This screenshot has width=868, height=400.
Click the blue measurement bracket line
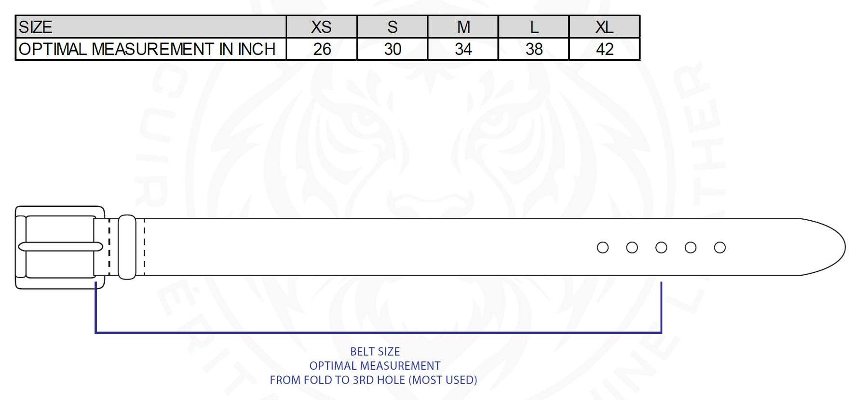pyautogui.click(x=378, y=332)
